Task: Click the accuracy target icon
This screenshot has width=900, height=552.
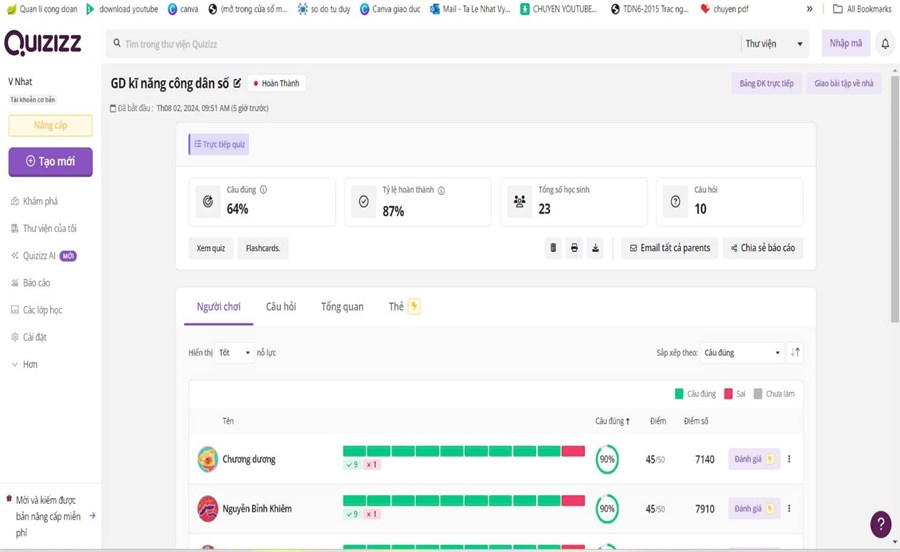Action: click(x=208, y=201)
